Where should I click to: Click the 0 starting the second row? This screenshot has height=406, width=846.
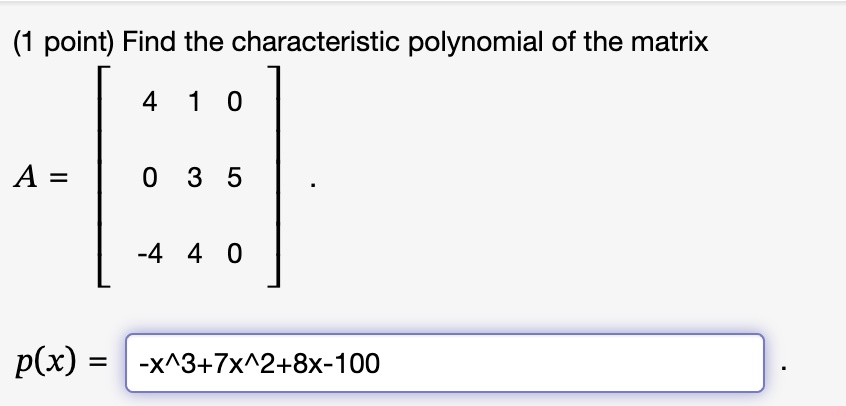point(150,178)
